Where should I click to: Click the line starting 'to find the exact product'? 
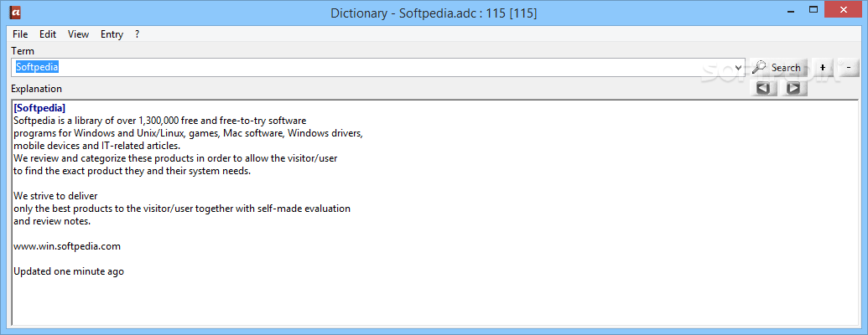(133, 171)
